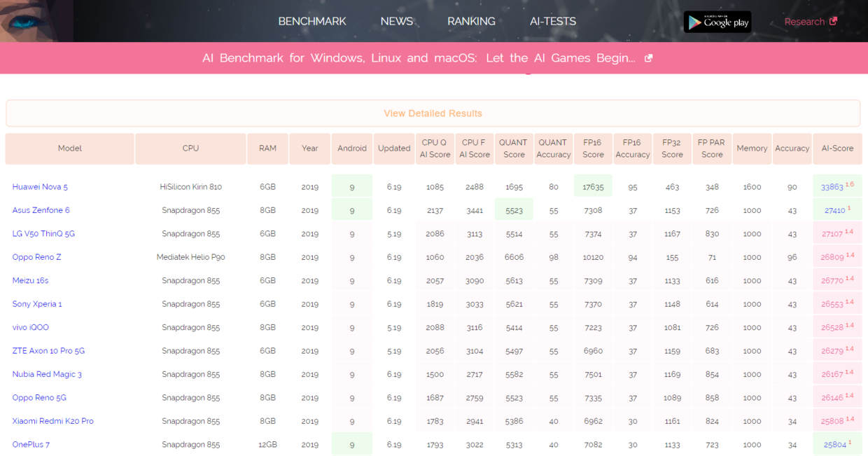Image resolution: width=868 pixels, height=456 pixels.
Task: Click external link icon in pink banner
Action: pos(648,58)
